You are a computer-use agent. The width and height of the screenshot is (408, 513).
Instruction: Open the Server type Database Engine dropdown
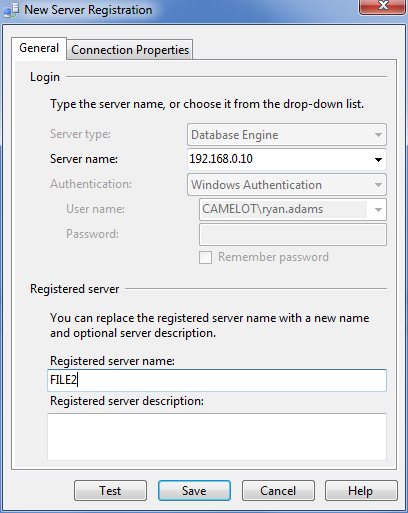(x=287, y=135)
